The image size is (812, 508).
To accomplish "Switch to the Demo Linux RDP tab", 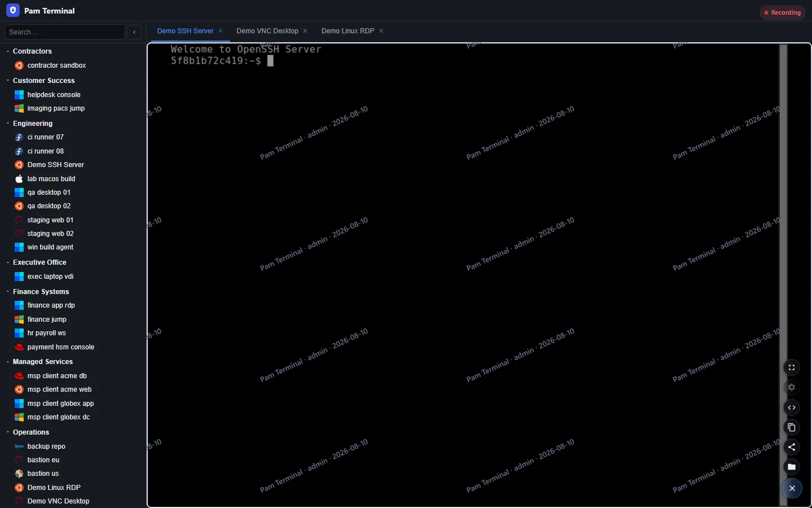I will click(348, 31).
